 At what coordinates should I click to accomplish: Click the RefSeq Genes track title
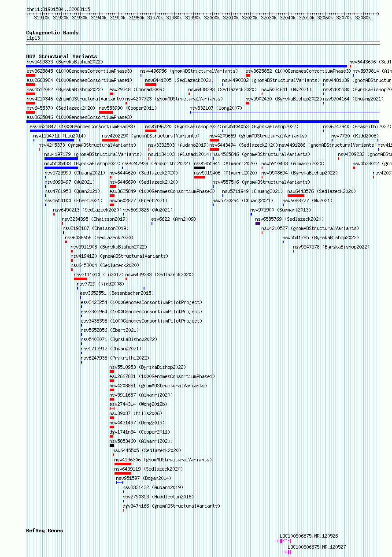44,531
